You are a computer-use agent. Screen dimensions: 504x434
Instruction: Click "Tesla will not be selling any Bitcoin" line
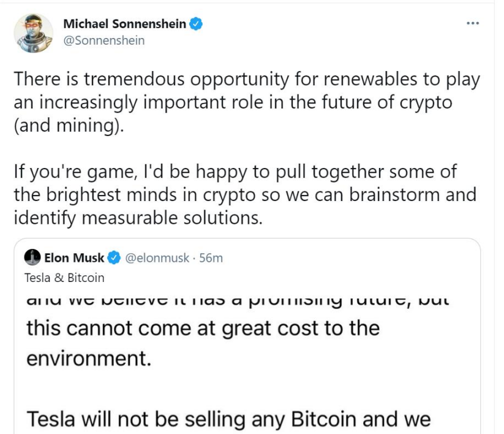(x=228, y=419)
